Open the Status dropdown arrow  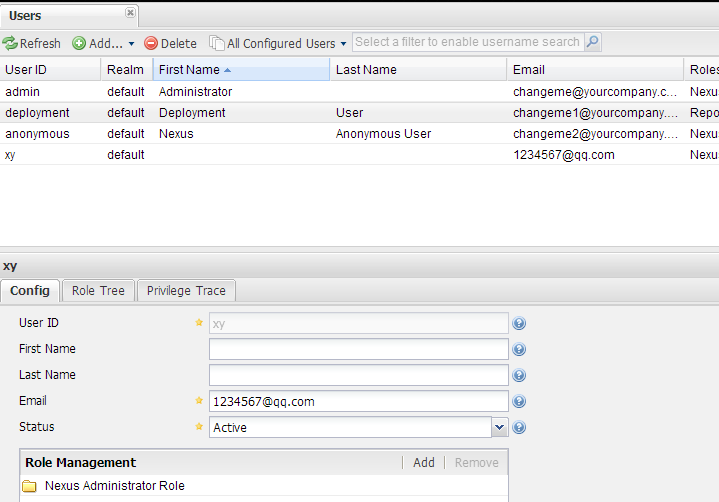coord(499,427)
